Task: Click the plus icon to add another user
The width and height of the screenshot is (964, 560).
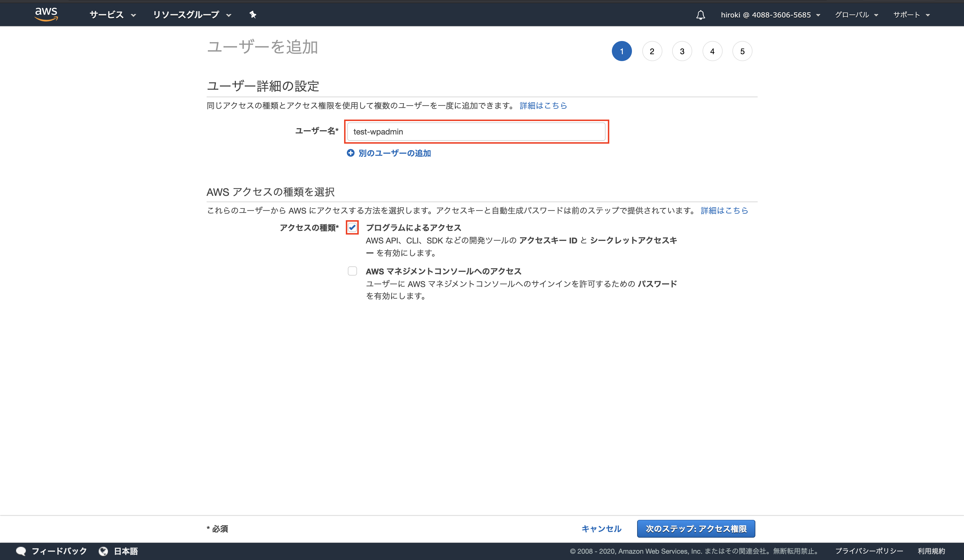Action: (x=350, y=153)
